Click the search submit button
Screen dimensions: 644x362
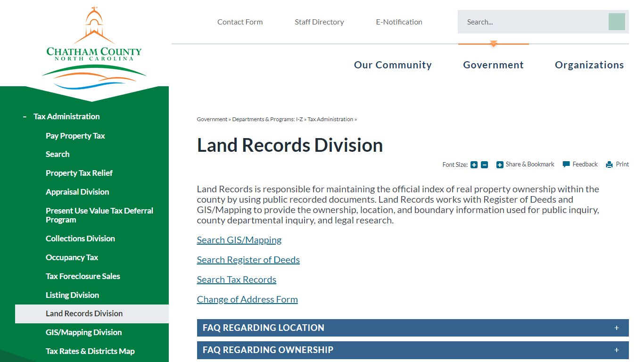(617, 22)
